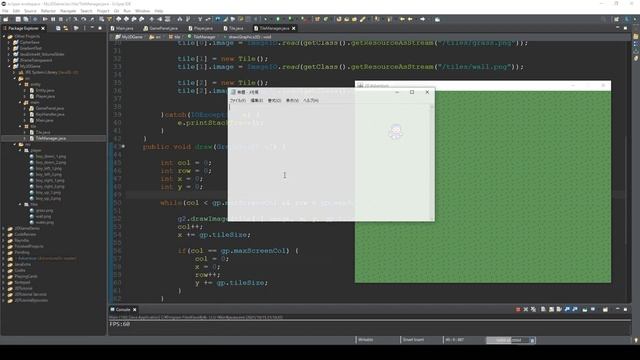Expand the KeyHandler.java tree node
This screenshot has width=640, height=360.
click(x=25, y=115)
